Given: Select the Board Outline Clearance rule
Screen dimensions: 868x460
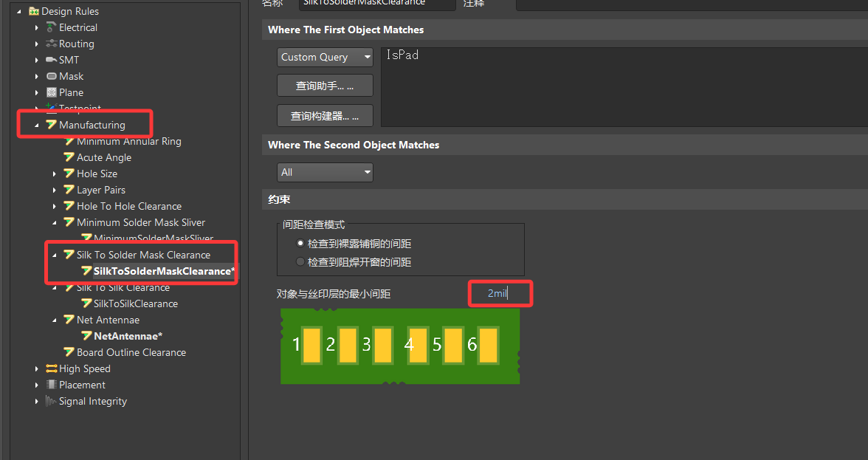Looking at the screenshot, I should point(131,352).
